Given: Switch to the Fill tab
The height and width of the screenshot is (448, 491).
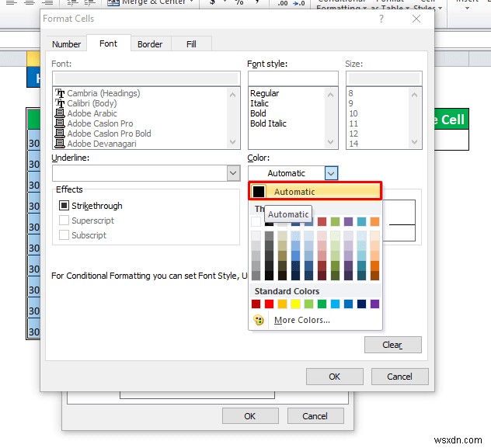Looking at the screenshot, I should 191,44.
